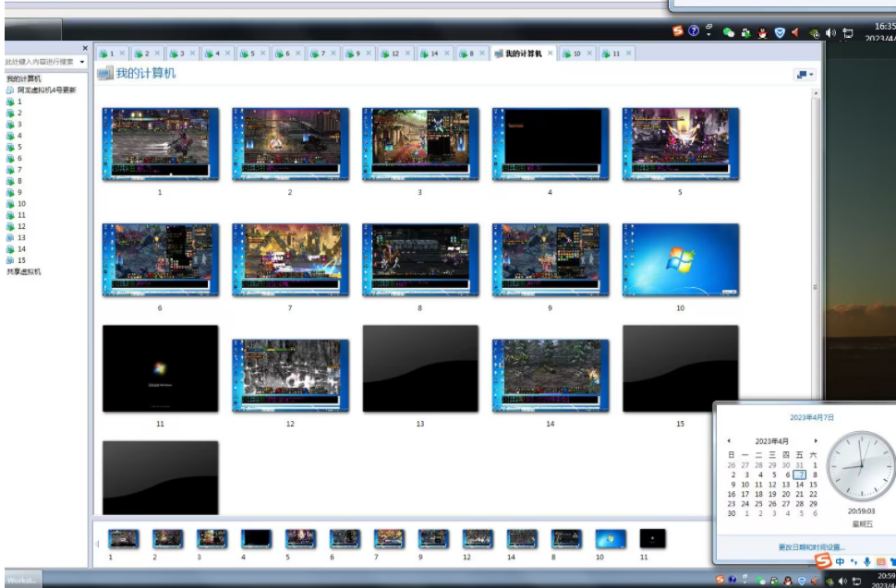The width and height of the screenshot is (896, 588).
Task: Click the microphone voice input icon on Sogou bar
Action: tap(866, 562)
